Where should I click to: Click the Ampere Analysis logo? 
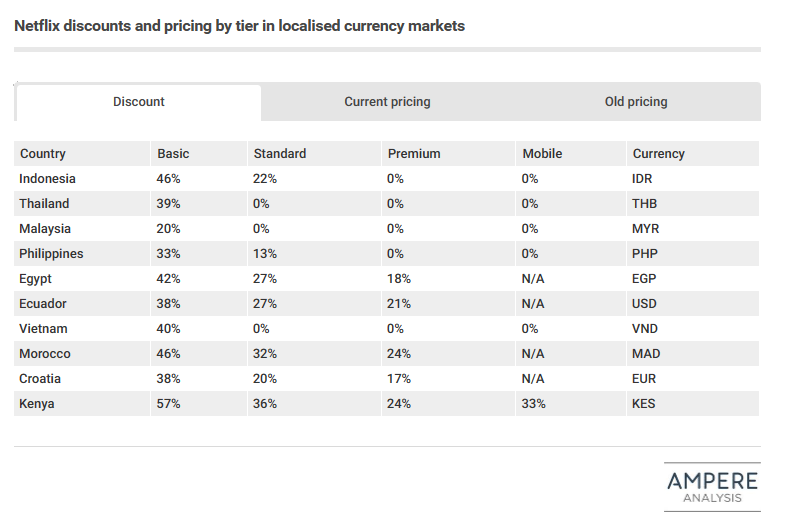pyautogui.click(x=712, y=487)
